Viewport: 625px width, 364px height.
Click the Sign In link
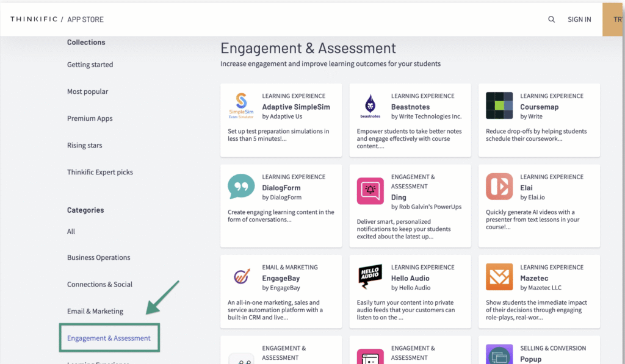pyautogui.click(x=579, y=19)
